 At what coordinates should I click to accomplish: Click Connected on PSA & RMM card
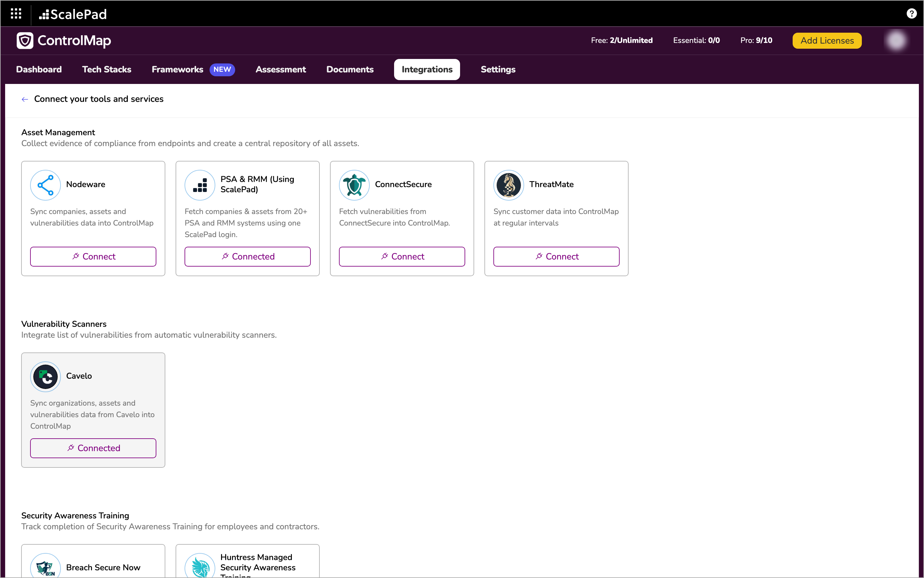click(x=248, y=257)
